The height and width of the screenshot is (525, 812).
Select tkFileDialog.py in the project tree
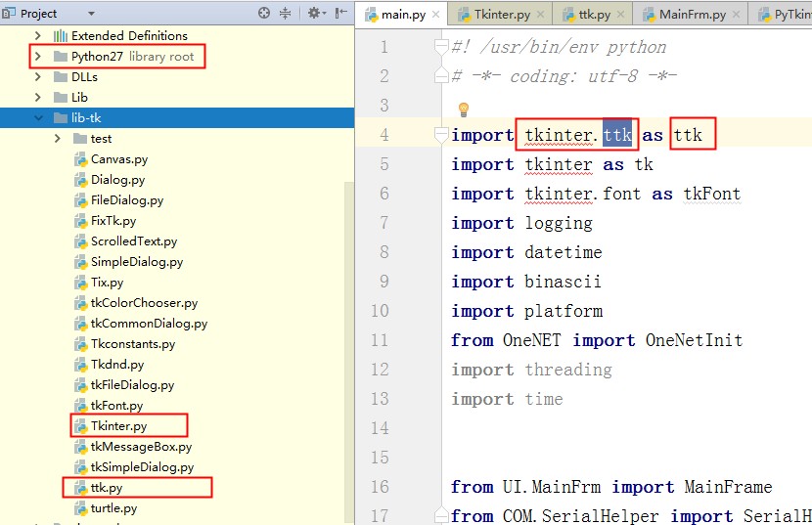133,385
